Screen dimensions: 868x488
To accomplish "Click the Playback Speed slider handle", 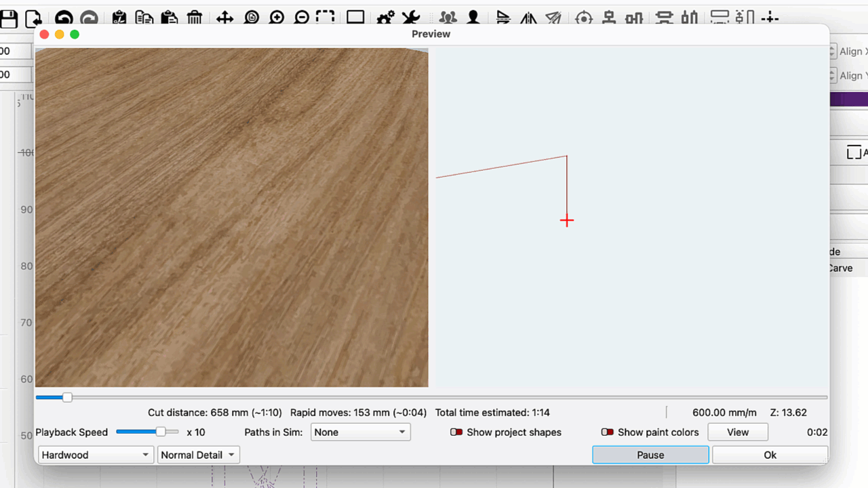I will (161, 432).
